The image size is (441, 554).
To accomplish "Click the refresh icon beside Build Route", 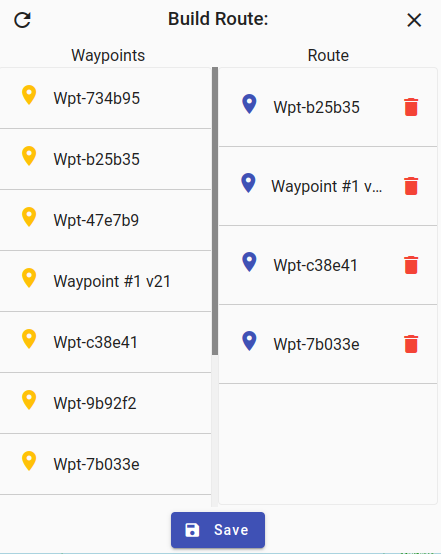I will pyautogui.click(x=22, y=20).
